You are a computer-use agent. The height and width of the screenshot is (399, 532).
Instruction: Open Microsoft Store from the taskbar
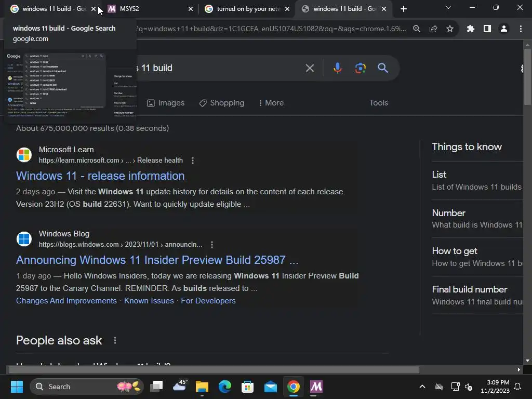pyautogui.click(x=247, y=387)
